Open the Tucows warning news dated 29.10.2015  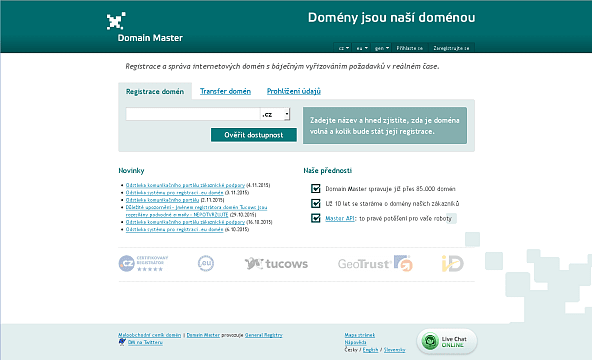(x=196, y=211)
